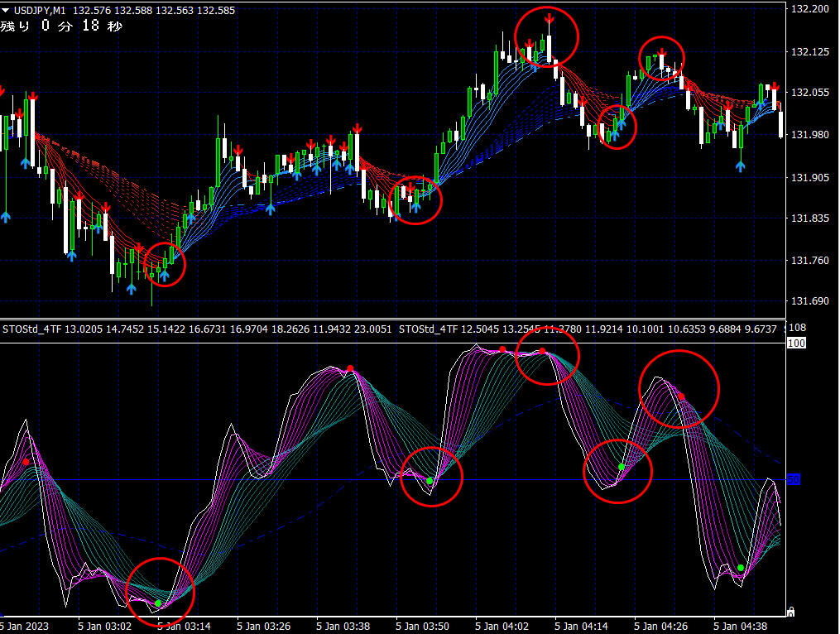The height and width of the screenshot is (634, 840).
Task: Click the green stochastic dot near 04:38
Action: tap(741, 568)
